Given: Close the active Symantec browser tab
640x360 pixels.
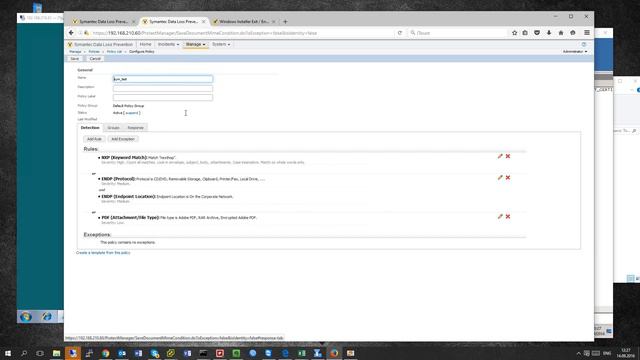Looking at the screenshot, I should [x=203, y=22].
